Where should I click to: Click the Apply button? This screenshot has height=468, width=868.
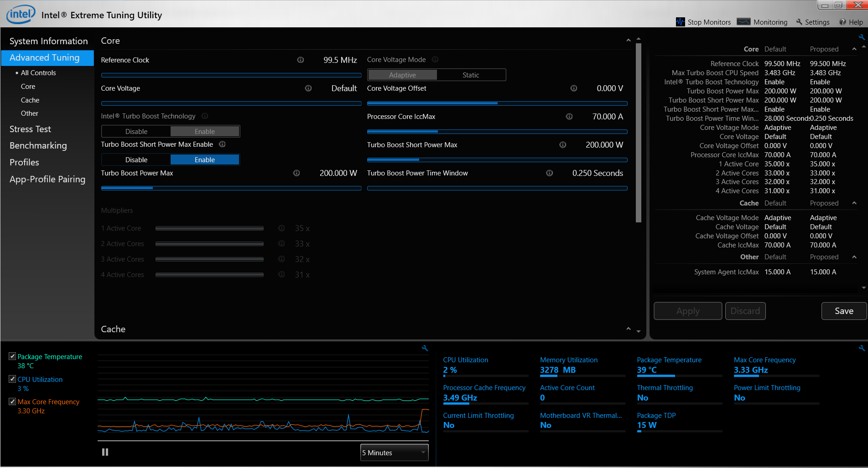pyautogui.click(x=688, y=311)
